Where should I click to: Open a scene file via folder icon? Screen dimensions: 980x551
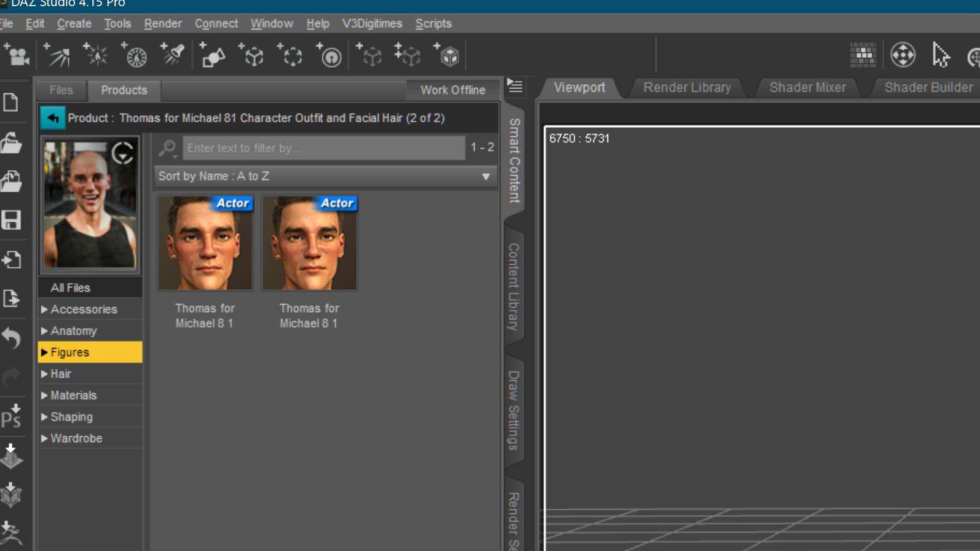tap(11, 143)
